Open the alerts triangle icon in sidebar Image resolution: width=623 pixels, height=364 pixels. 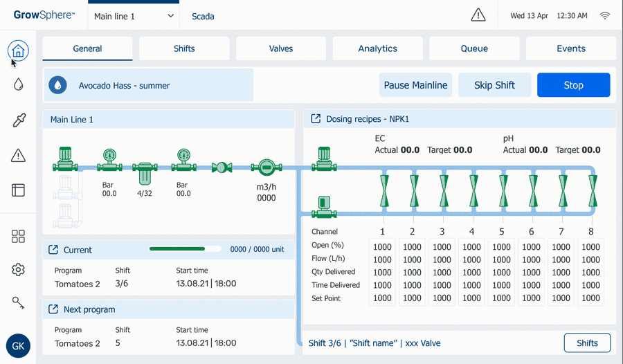pyautogui.click(x=18, y=156)
